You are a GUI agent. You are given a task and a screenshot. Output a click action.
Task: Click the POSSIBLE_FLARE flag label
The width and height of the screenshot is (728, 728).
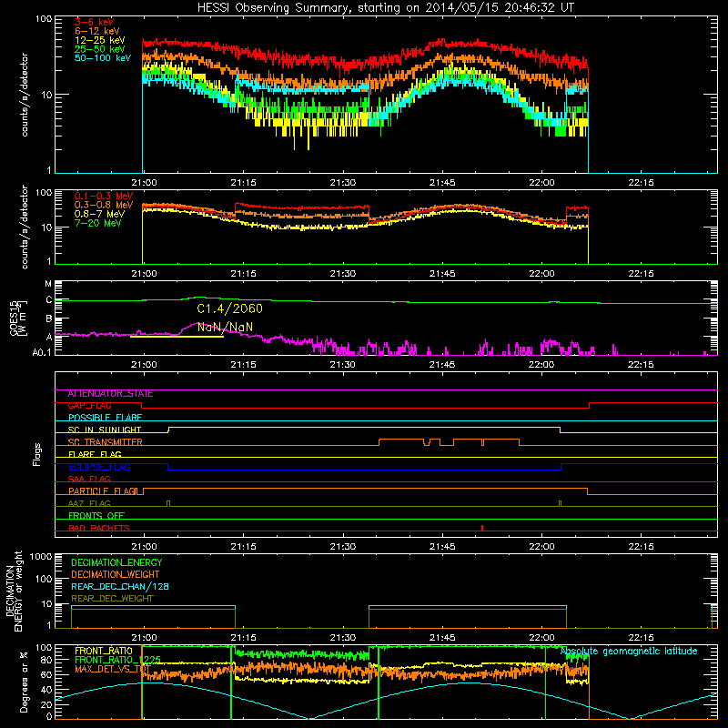105,418
